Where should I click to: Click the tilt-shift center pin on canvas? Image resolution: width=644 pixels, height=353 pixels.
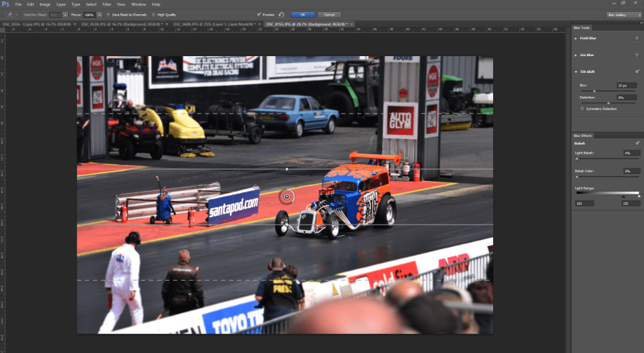click(287, 197)
